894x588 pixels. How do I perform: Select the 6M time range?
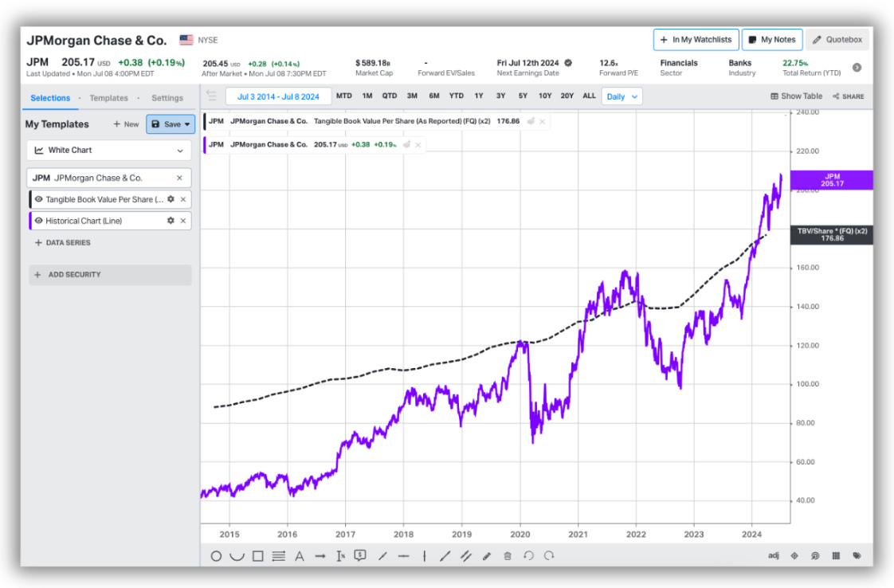434,96
